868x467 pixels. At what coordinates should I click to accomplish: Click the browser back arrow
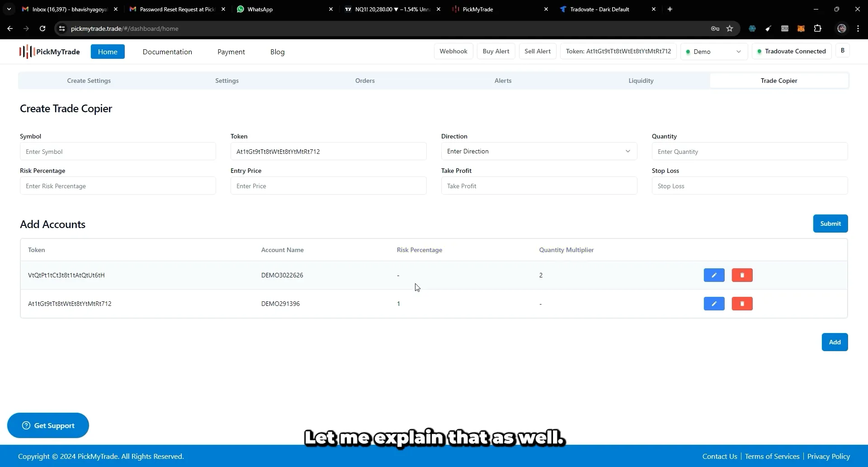(x=10, y=29)
